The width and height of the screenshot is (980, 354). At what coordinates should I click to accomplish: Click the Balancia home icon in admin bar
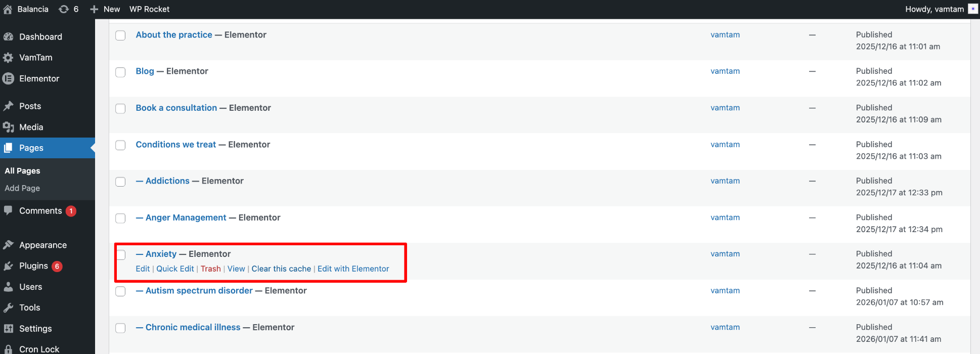(8, 9)
